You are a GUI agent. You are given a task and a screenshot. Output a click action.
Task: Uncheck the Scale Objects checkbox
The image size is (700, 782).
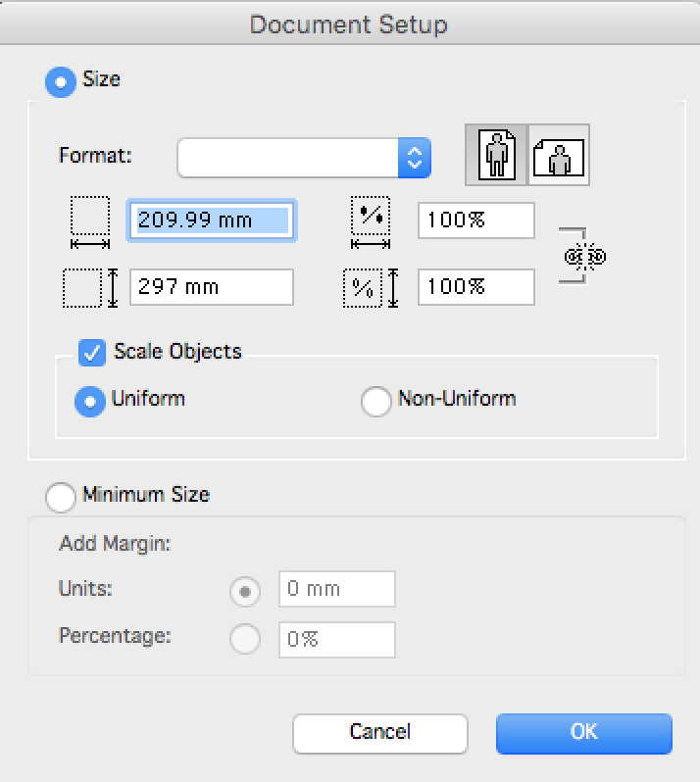[92, 353]
